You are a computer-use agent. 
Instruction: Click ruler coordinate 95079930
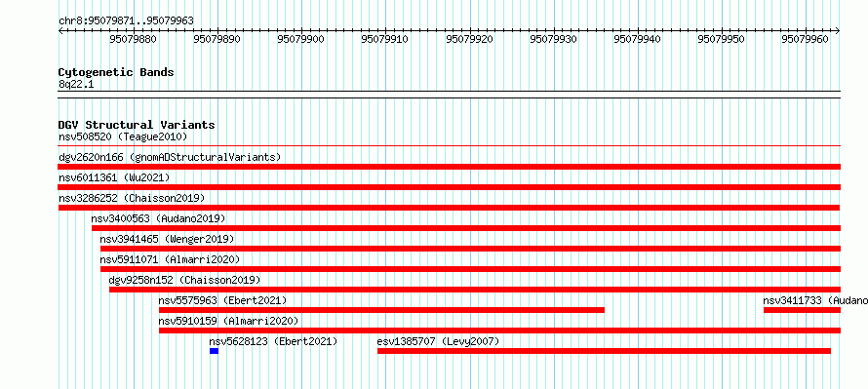pyautogui.click(x=554, y=39)
